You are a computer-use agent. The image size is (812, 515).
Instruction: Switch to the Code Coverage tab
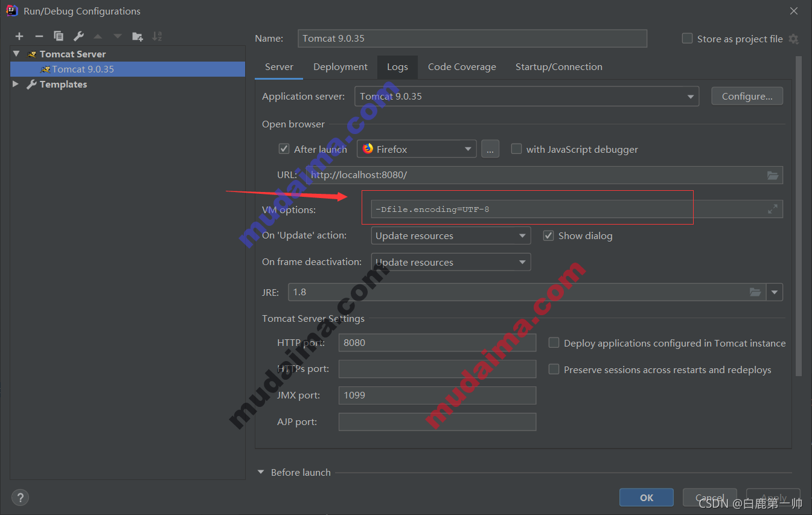click(x=462, y=67)
